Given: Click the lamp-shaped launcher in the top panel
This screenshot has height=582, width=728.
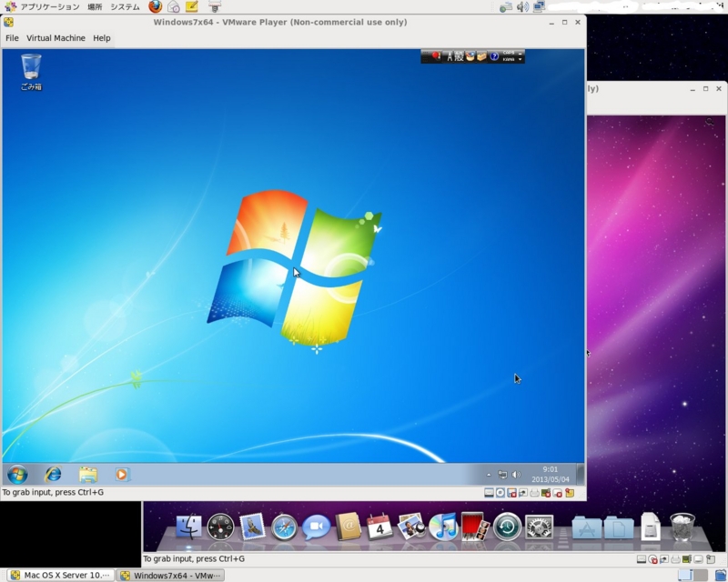Looking at the screenshot, I should pyautogui.click(x=215, y=6).
